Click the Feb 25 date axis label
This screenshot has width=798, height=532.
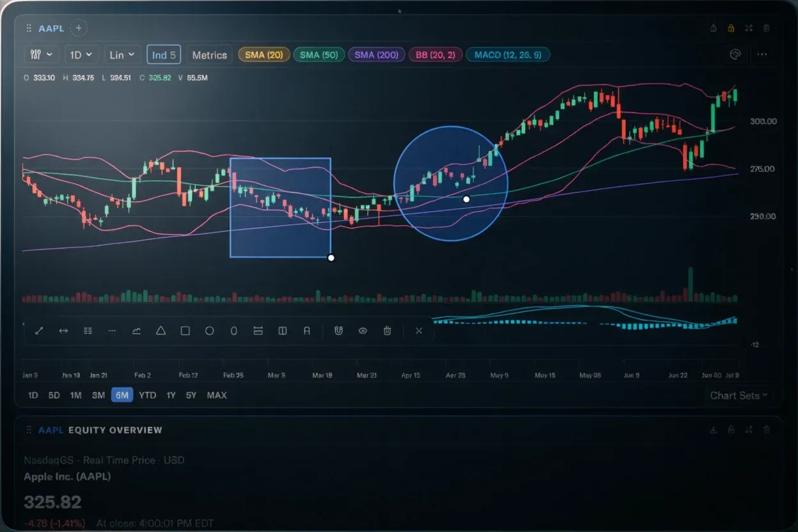pyautogui.click(x=233, y=375)
